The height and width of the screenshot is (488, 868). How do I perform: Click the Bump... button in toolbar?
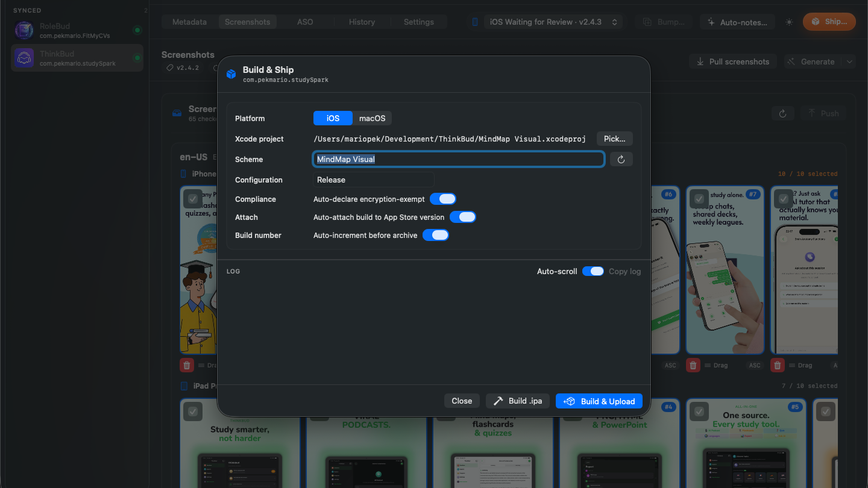(664, 22)
